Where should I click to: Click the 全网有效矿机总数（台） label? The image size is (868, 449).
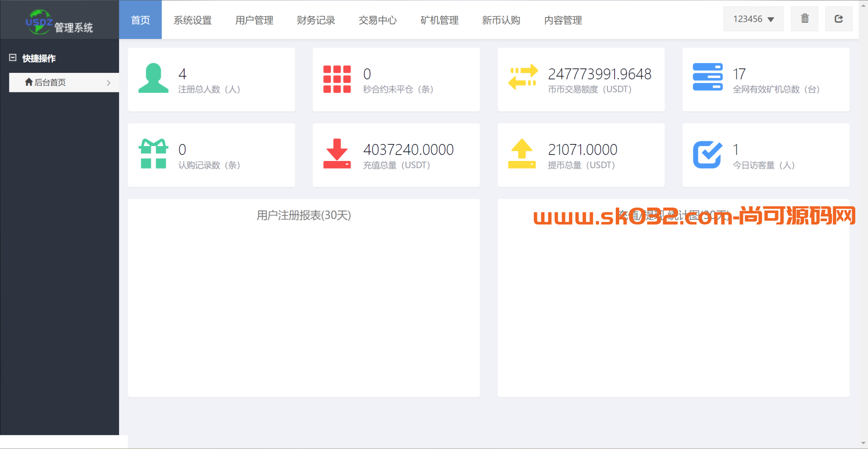776,89
